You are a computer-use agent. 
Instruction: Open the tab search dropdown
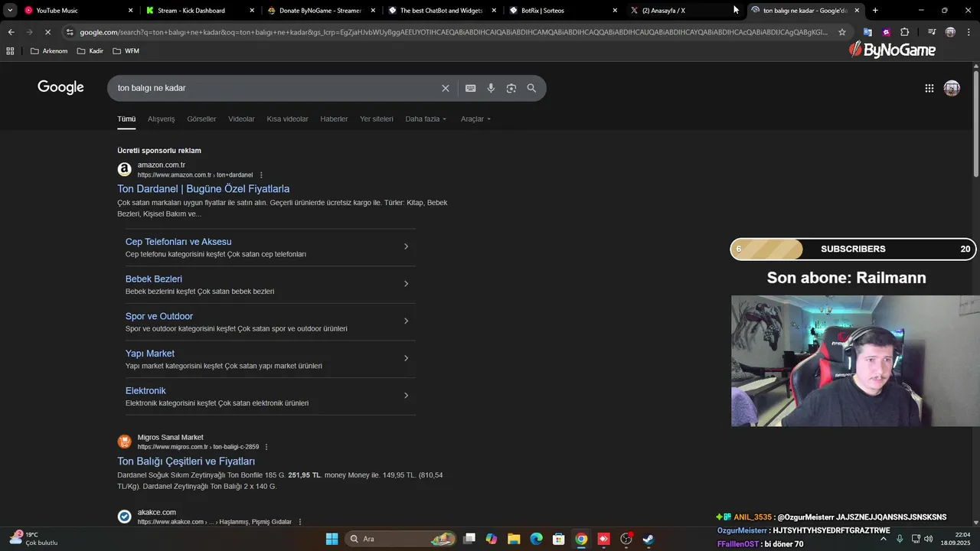(10, 11)
